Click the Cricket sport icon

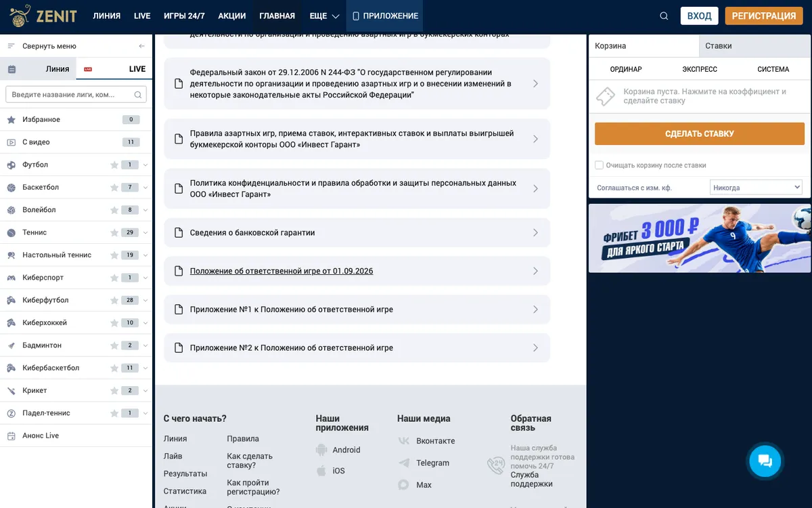coord(11,391)
